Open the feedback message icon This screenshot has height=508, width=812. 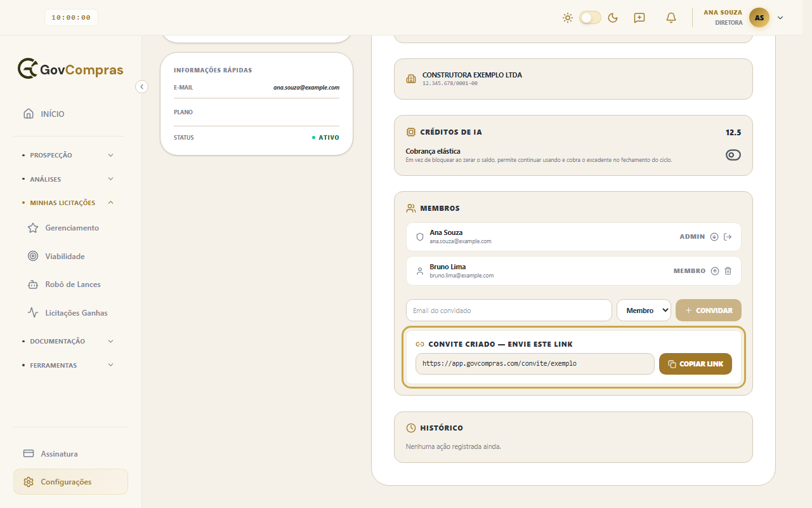639,18
